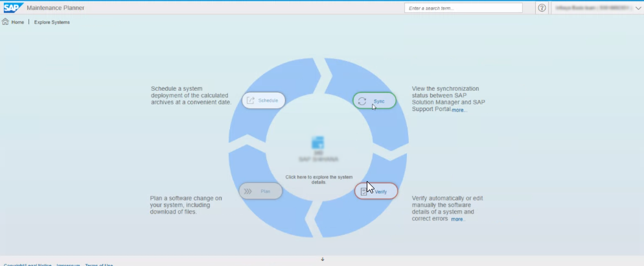The image size is (644, 266).
Task: Click the Schedule share icon
Action: pos(251,101)
